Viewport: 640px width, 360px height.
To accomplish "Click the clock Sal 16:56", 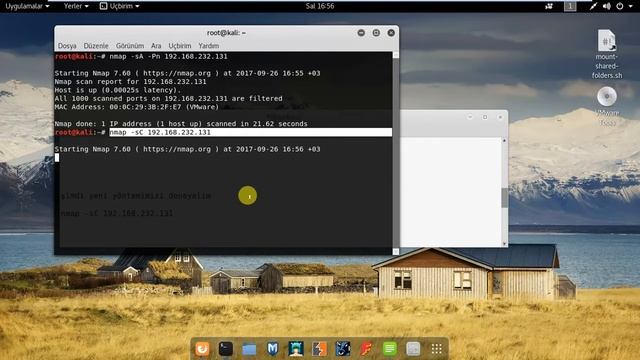I will point(320,6).
